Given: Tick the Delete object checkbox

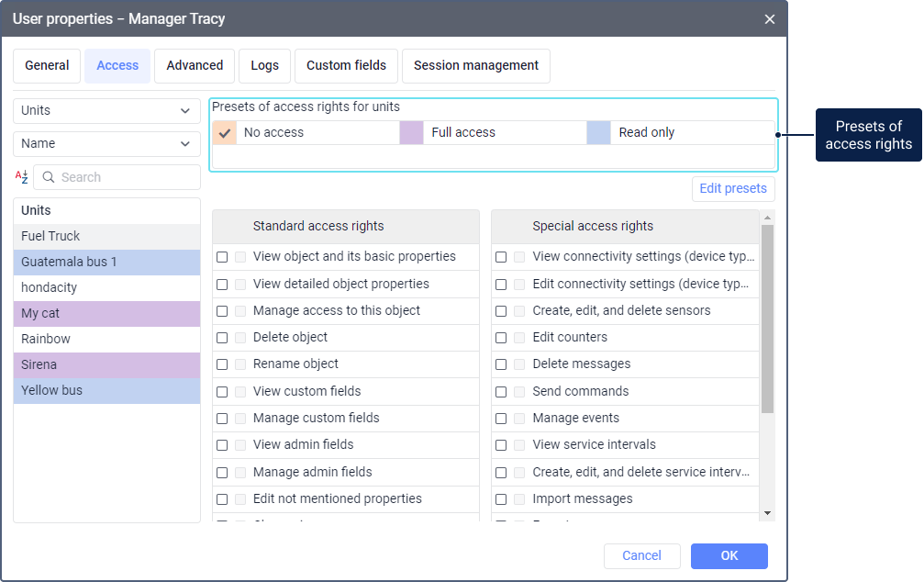Looking at the screenshot, I should click(x=222, y=338).
